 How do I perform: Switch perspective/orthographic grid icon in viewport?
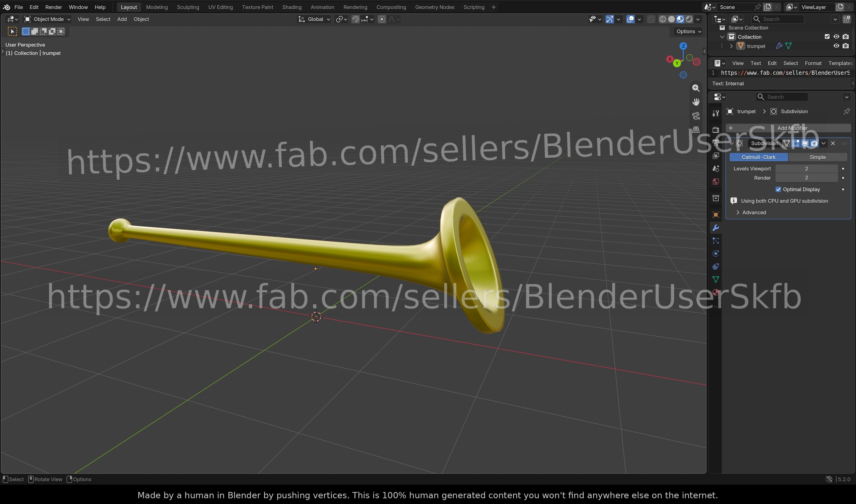coord(696,130)
